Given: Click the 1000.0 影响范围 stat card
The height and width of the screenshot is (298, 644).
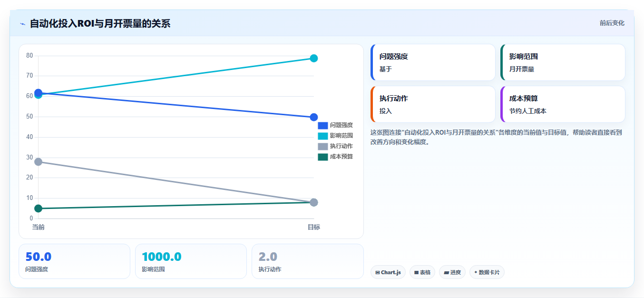Looking at the screenshot, I should click(x=191, y=261).
